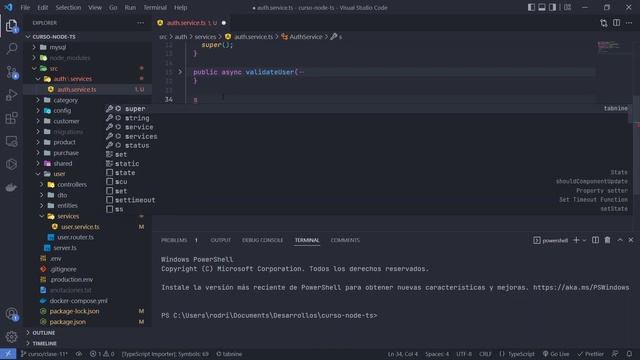The height and width of the screenshot is (360, 640).
Task: Click the remote window indicator in status bar
Action: coord(8,354)
